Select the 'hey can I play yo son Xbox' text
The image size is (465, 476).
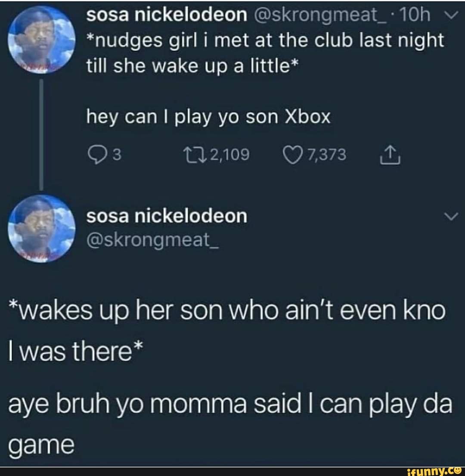208,117
